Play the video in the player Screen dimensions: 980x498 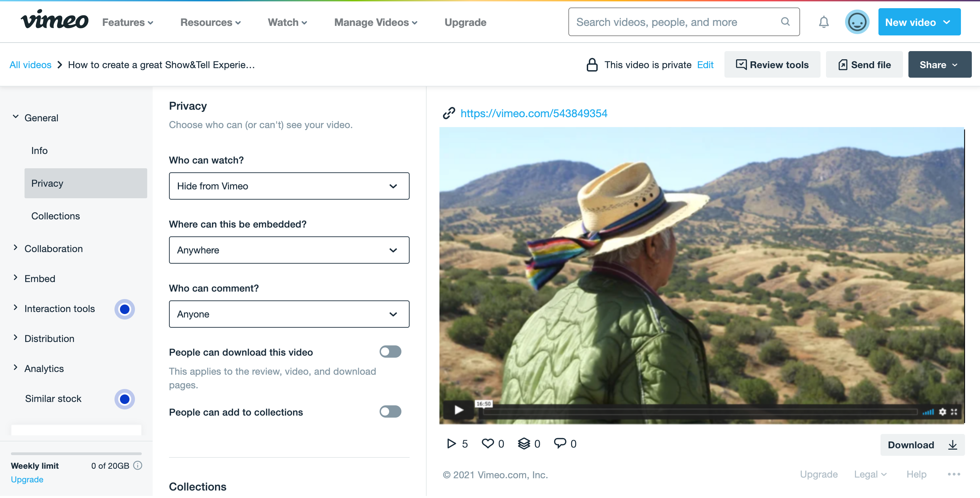459,411
